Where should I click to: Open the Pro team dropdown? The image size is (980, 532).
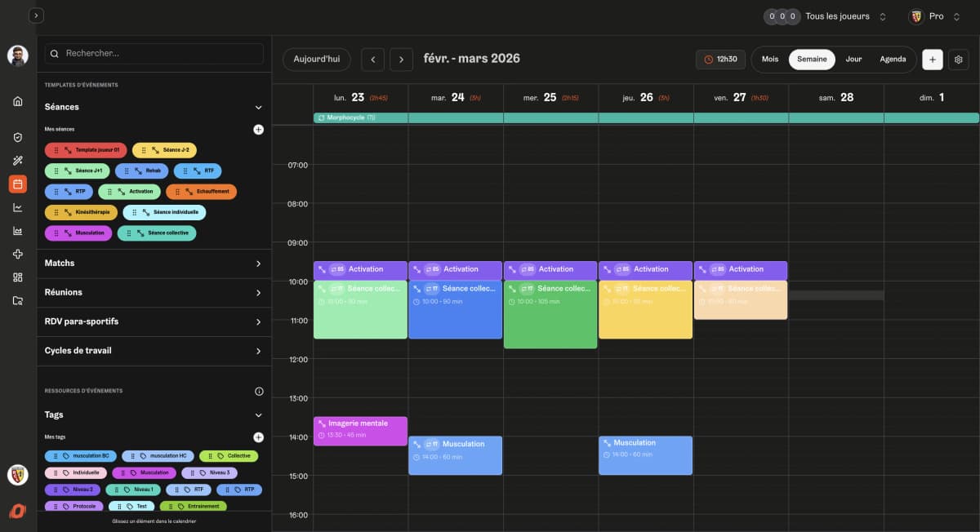click(x=936, y=16)
